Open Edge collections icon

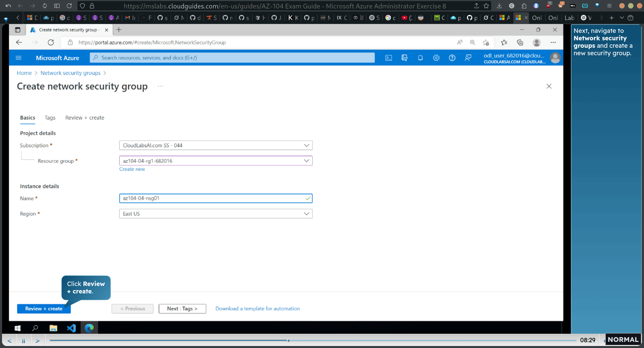[520, 42]
